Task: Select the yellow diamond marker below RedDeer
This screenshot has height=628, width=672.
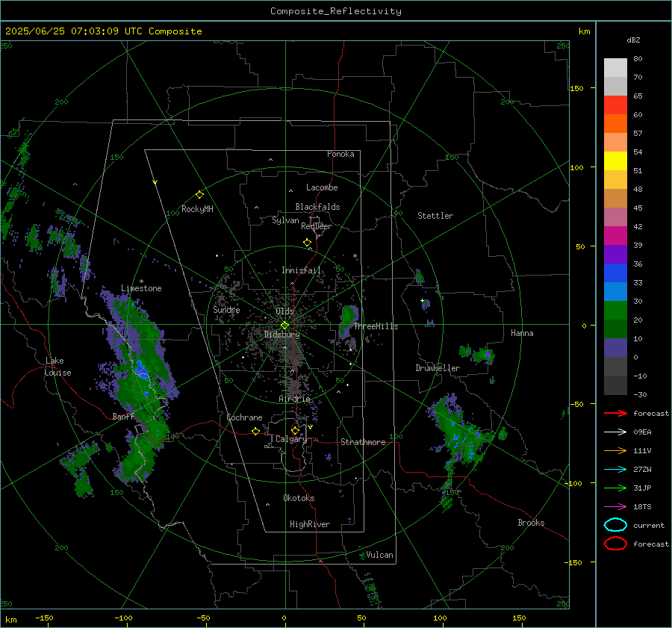Action: (x=307, y=243)
